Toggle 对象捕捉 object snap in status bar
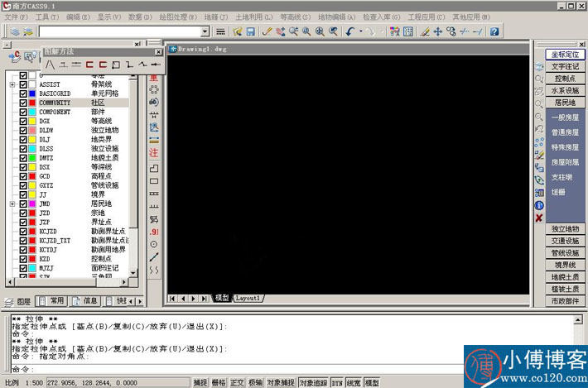 click(x=281, y=382)
